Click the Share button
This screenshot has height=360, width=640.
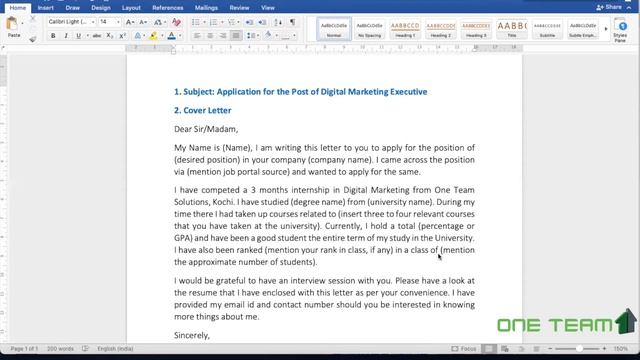click(x=609, y=7)
